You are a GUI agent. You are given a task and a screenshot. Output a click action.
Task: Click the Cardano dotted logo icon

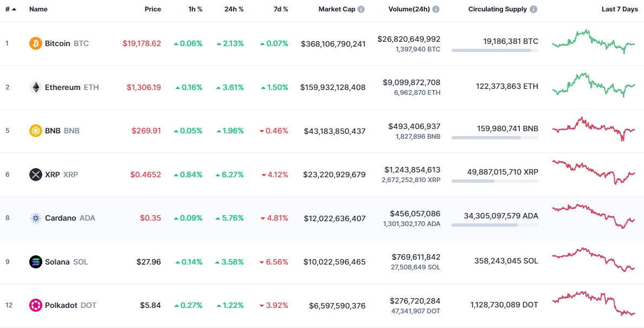tap(36, 218)
